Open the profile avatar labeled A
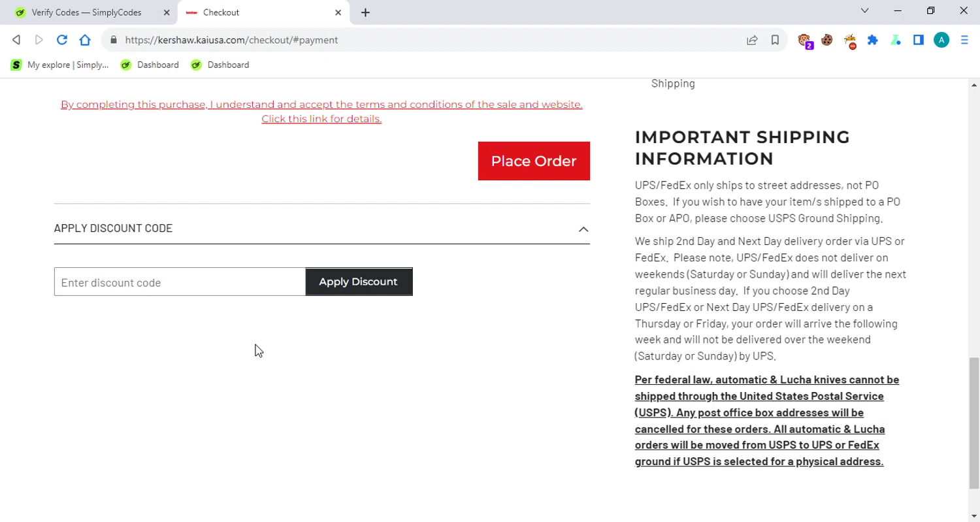 pyautogui.click(x=941, y=40)
